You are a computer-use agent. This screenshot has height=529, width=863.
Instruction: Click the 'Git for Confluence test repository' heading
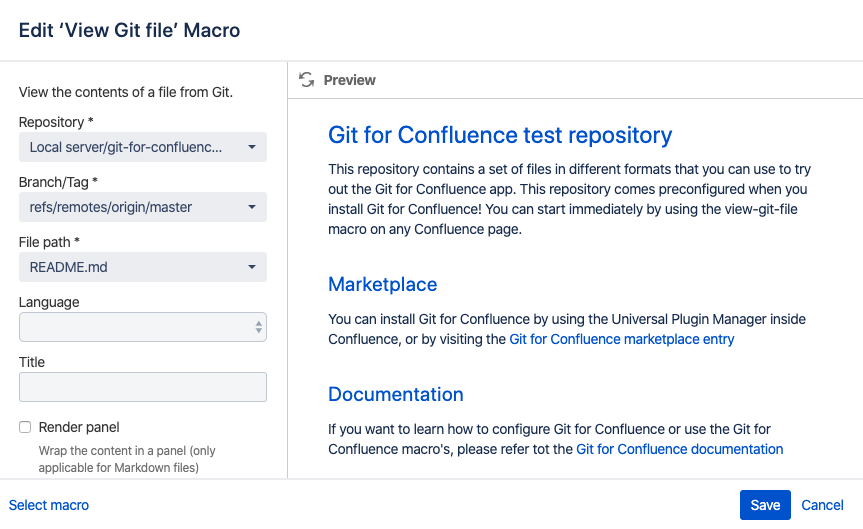point(500,135)
